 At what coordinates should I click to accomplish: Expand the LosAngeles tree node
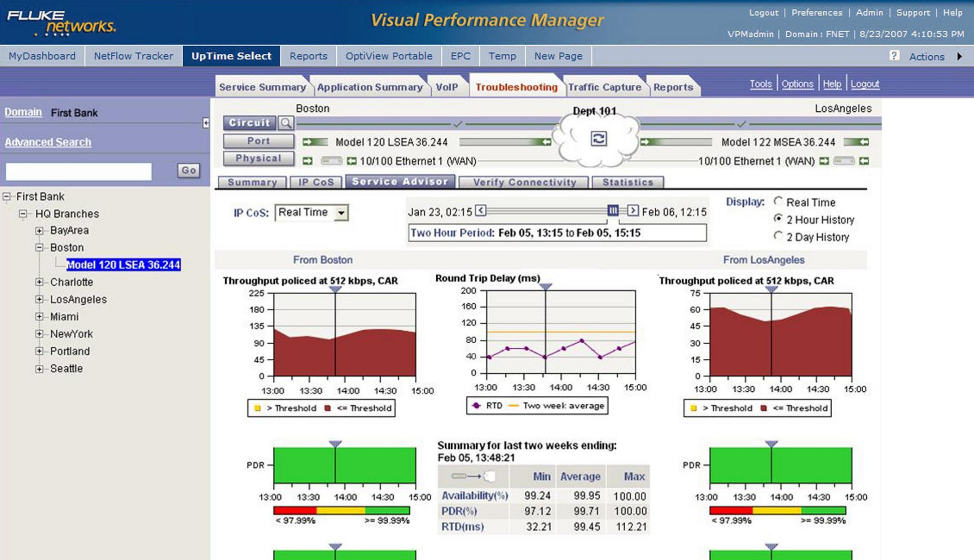coord(39,299)
